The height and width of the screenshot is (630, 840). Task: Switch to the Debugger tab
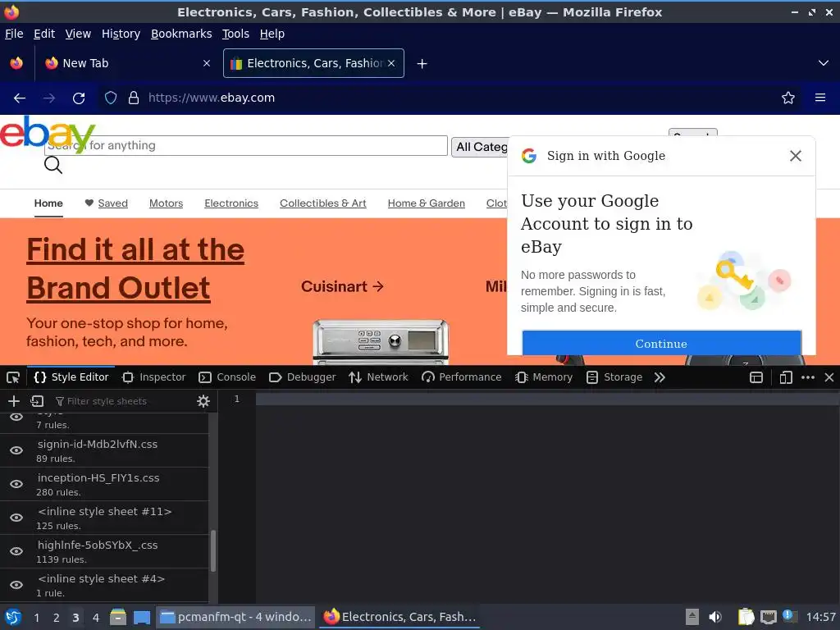pyautogui.click(x=302, y=377)
